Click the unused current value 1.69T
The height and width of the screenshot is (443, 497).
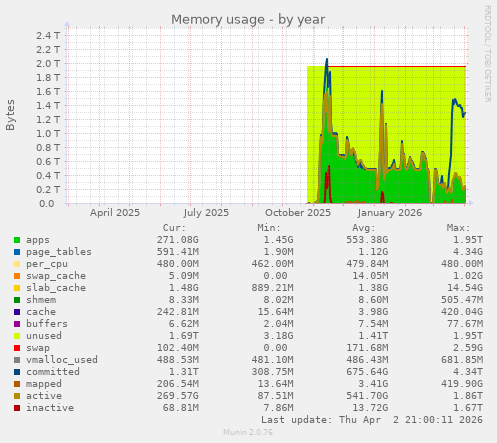184,336
